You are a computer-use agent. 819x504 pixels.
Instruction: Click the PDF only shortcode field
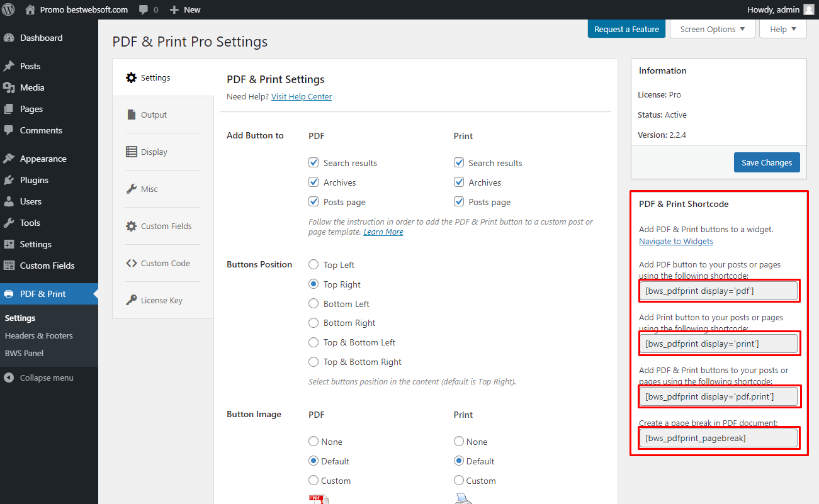point(718,291)
